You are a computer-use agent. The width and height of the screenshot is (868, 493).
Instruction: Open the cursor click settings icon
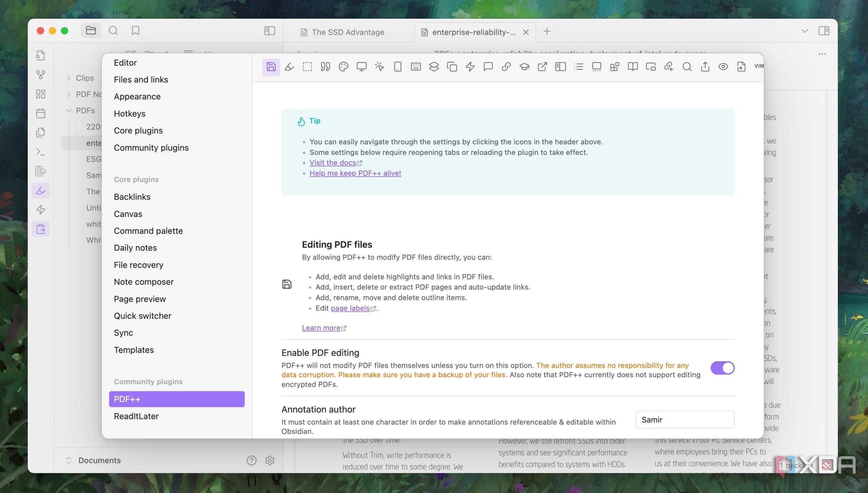[380, 67]
